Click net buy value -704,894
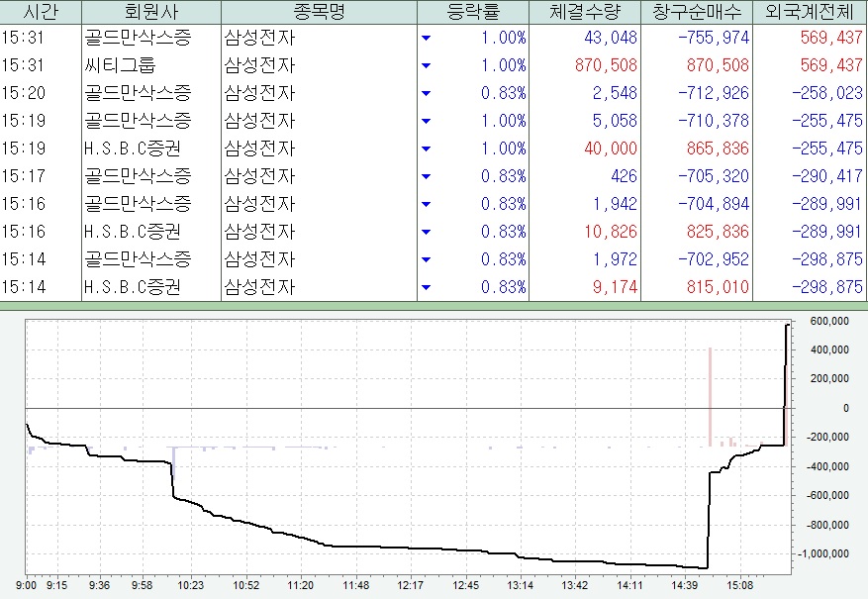This screenshot has width=868, height=599. [713, 204]
